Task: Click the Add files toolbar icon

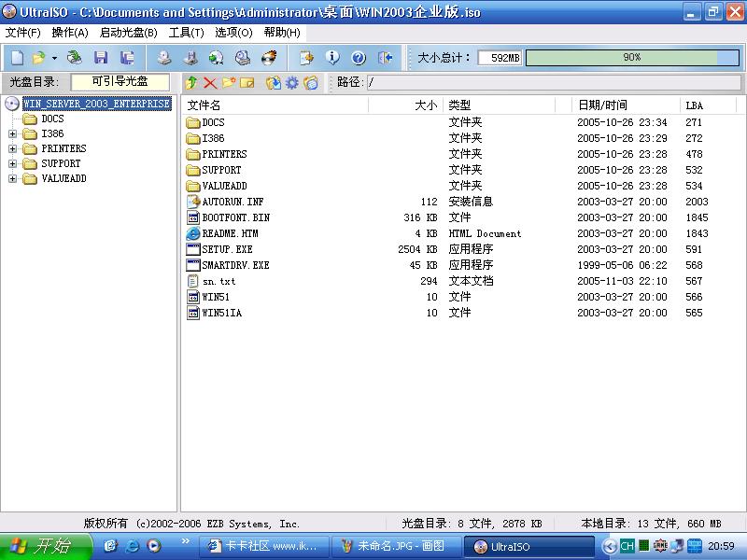Action: tap(306, 58)
